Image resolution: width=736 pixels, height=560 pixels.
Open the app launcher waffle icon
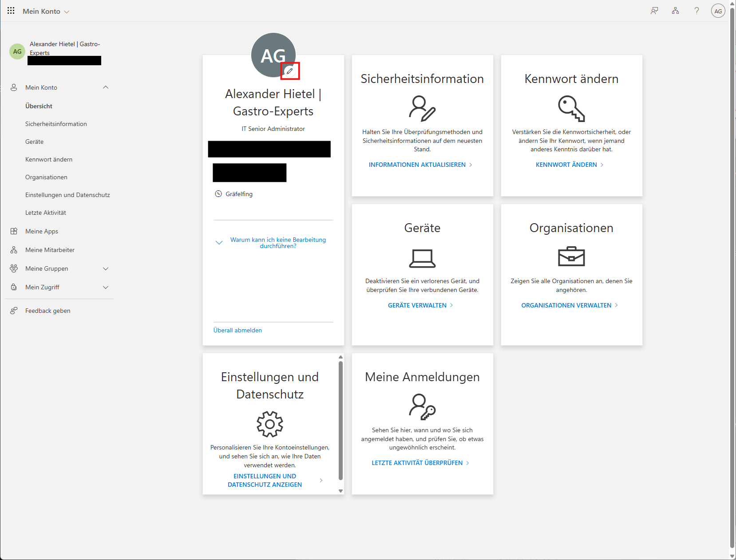[x=11, y=11]
